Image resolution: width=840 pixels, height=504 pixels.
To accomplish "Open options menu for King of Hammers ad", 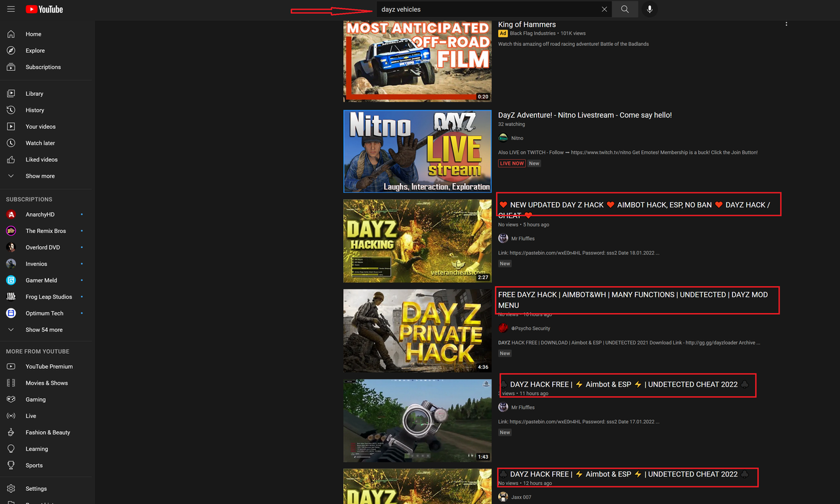I will coord(786,24).
